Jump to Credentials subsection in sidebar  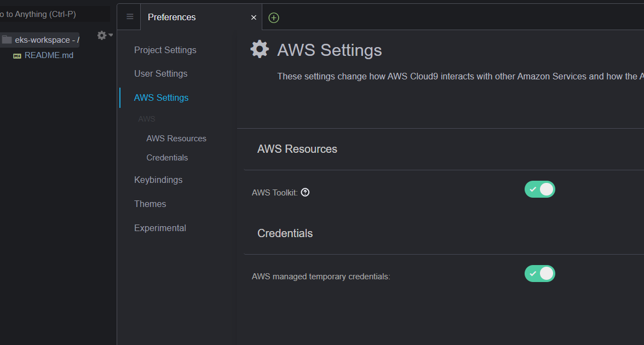click(167, 158)
